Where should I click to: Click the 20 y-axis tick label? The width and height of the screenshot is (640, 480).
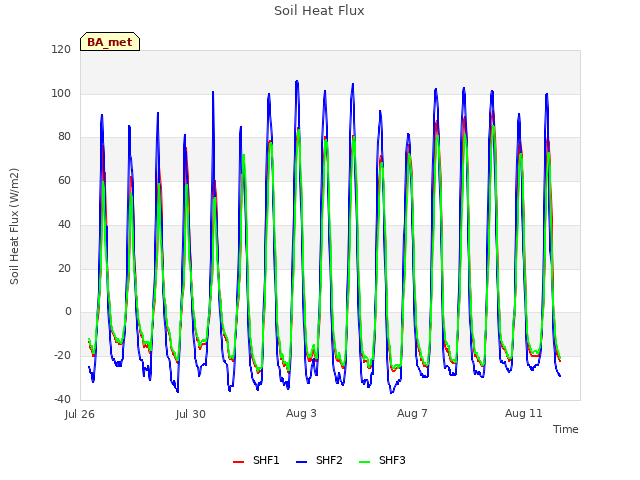[64, 269]
